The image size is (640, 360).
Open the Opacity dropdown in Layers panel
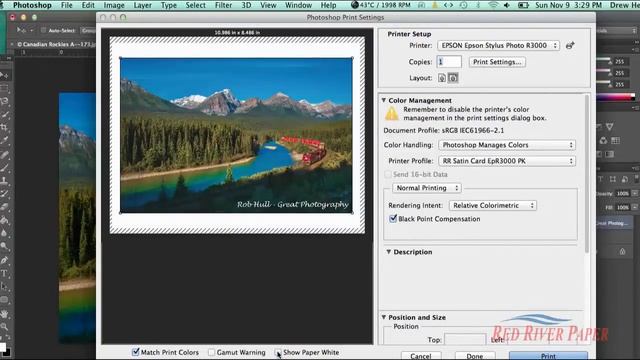[x=635, y=193]
